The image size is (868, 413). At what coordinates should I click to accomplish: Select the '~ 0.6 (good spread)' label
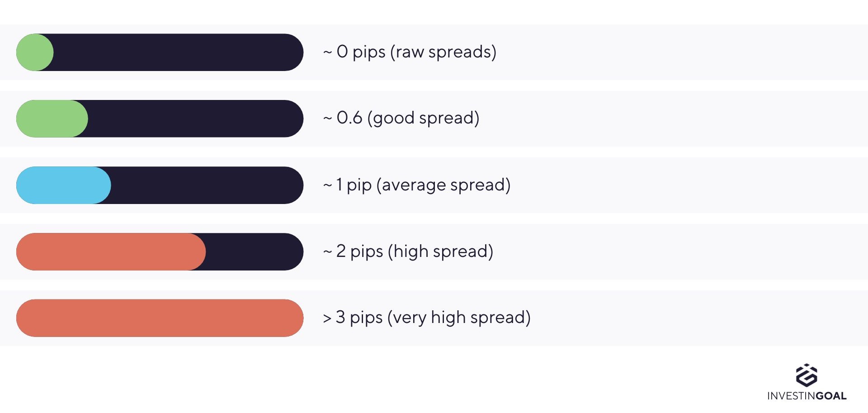click(401, 118)
